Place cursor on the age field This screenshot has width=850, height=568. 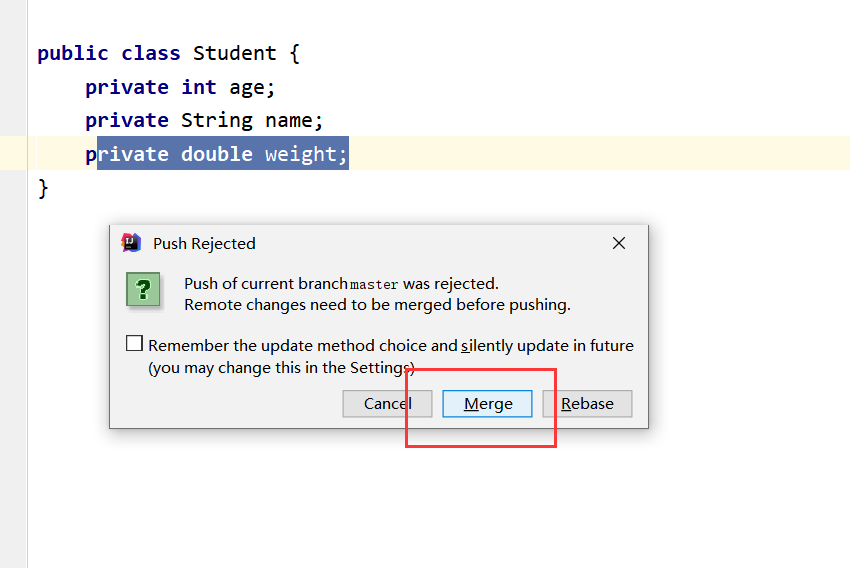[x=247, y=87]
